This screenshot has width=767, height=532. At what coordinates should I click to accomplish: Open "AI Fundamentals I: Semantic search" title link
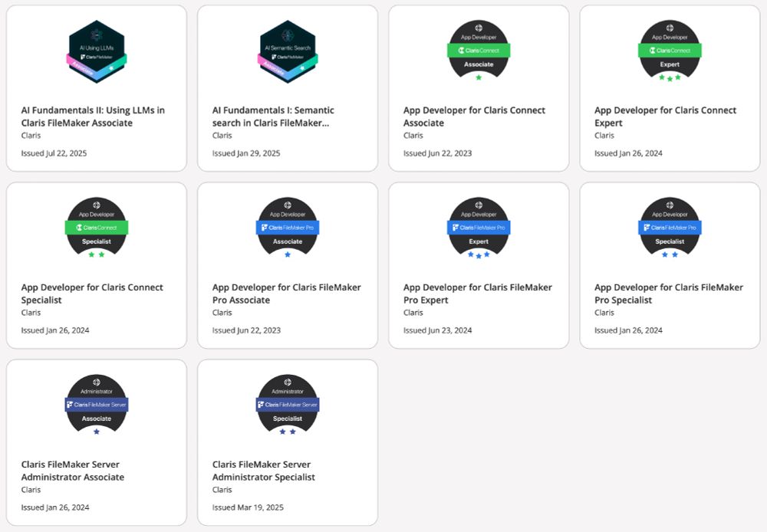tap(274, 117)
